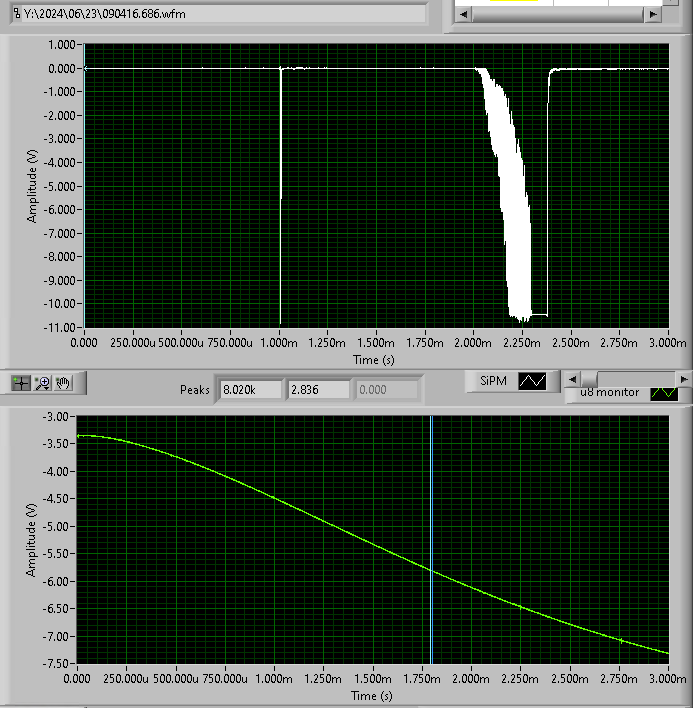Select the Peaks value 2.836 field
Image resolution: width=693 pixels, height=708 pixels.
click(319, 390)
